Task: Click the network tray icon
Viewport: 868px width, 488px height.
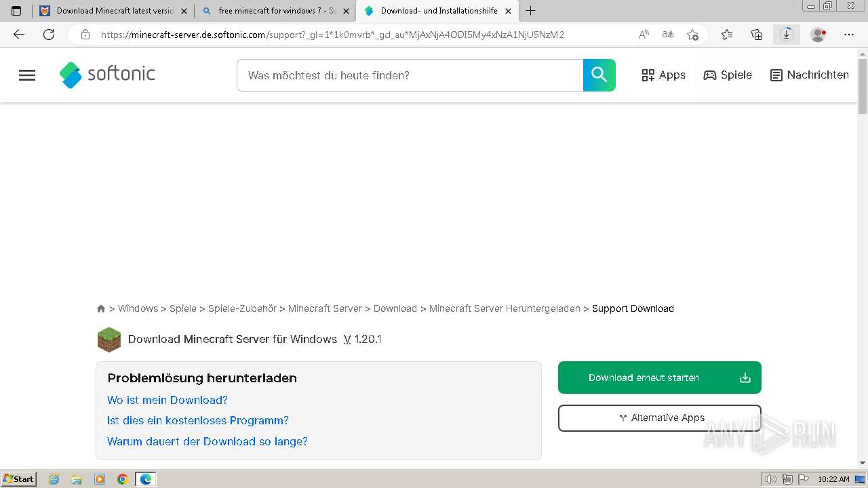Action: tap(787, 479)
